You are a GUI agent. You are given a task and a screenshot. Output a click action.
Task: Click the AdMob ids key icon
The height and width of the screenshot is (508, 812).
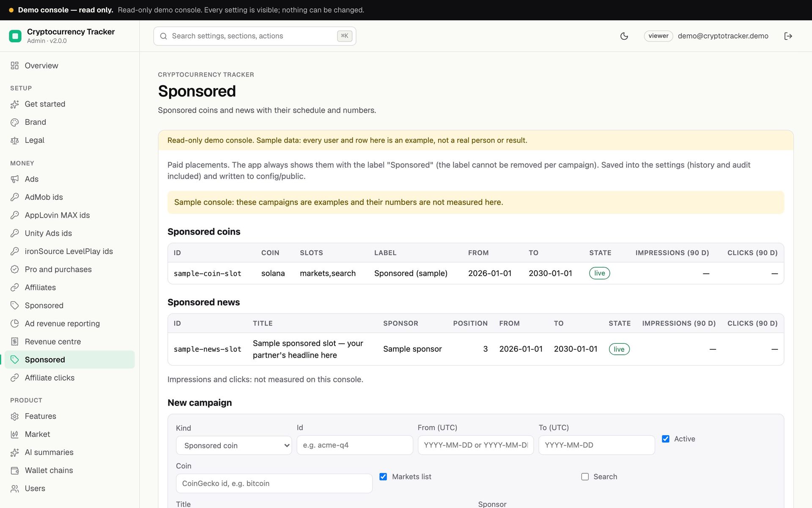point(15,197)
